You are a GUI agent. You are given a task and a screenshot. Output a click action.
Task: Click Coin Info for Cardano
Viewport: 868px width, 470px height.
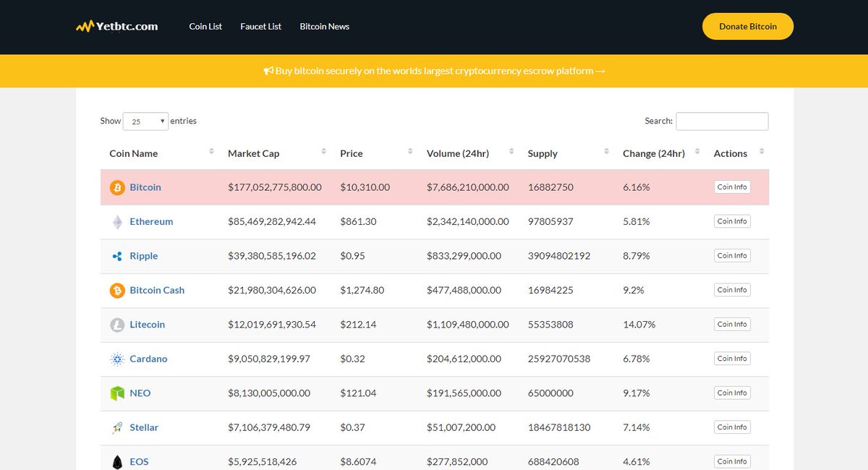(732, 359)
